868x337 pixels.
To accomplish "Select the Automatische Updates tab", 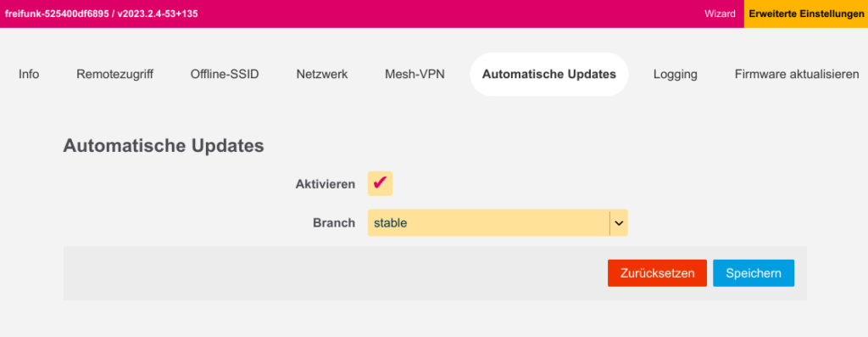I will (x=549, y=74).
